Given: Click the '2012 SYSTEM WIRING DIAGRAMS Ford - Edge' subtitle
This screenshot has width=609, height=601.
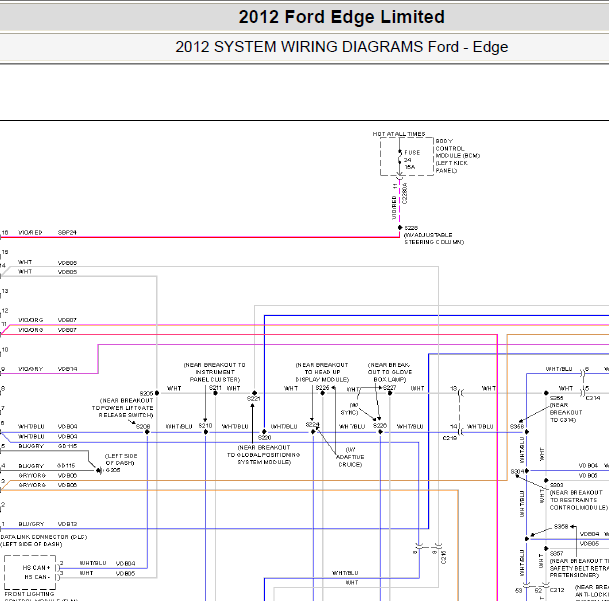Looking at the screenshot, I should point(341,47).
